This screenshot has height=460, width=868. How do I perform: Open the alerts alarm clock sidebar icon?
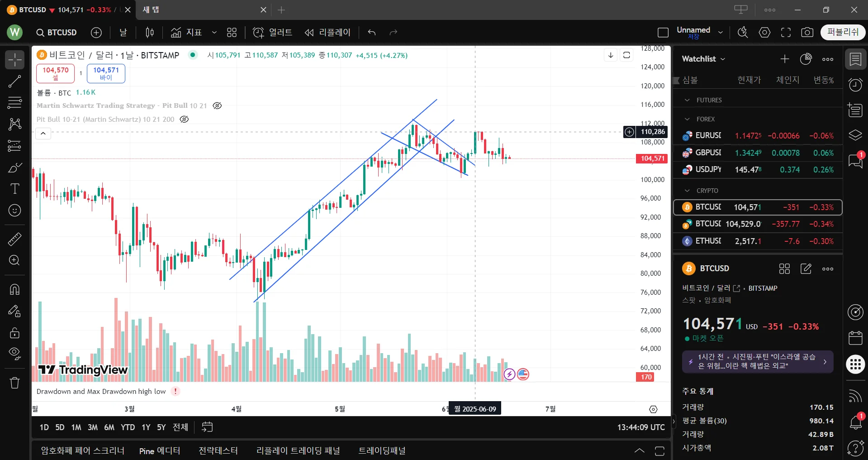coord(855,85)
